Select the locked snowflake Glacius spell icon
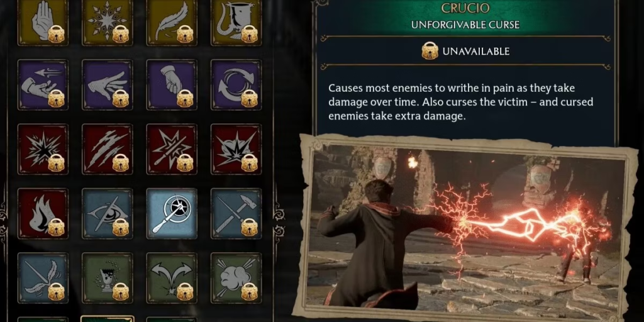The image size is (644, 322). pyautogui.click(x=107, y=22)
